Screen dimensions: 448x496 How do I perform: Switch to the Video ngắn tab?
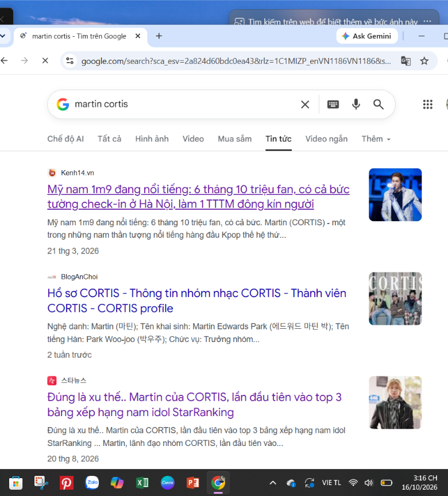(326, 139)
